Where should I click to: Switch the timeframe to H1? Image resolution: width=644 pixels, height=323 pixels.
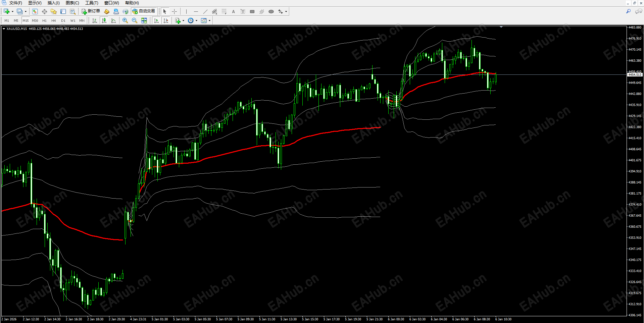coord(44,20)
